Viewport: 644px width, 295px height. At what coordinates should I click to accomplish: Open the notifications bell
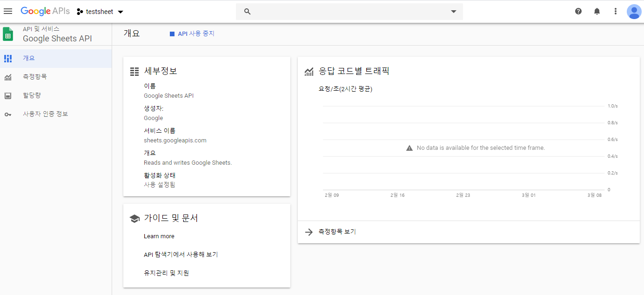tap(597, 11)
